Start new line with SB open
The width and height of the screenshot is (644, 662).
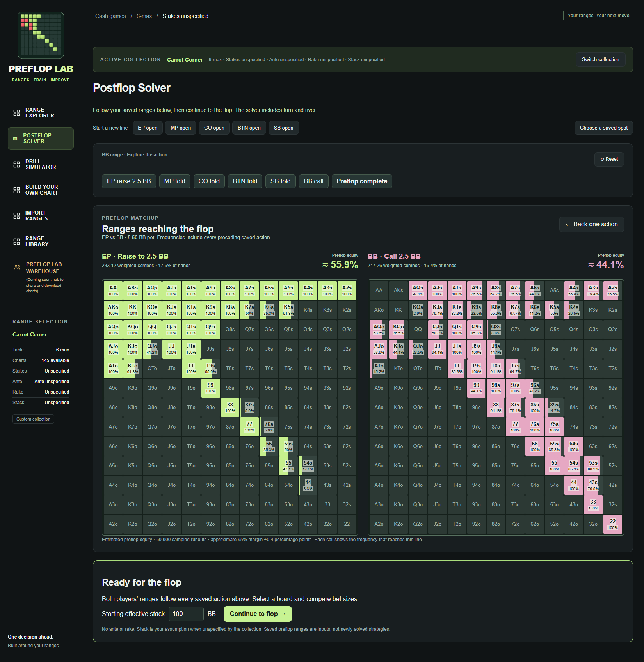283,128
